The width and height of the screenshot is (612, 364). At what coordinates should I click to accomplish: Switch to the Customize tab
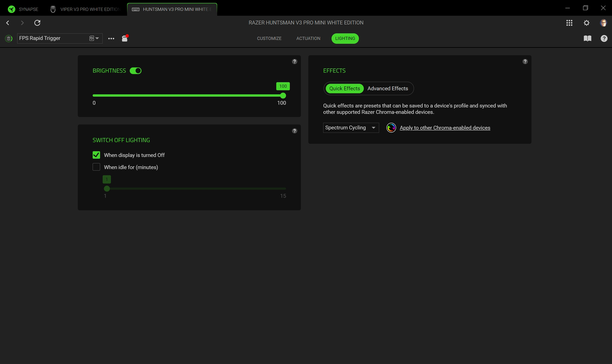(x=269, y=38)
